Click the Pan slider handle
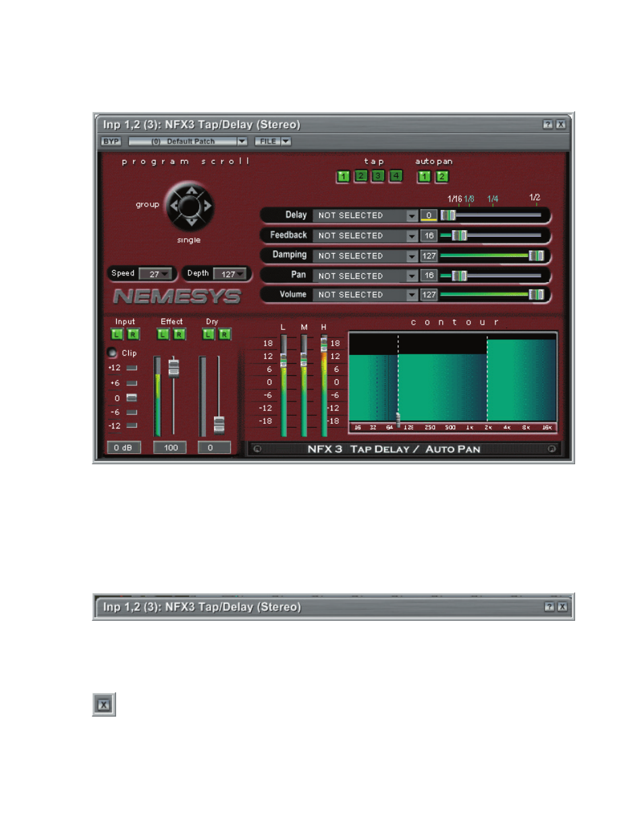The height and width of the screenshot is (828, 644). click(459, 276)
